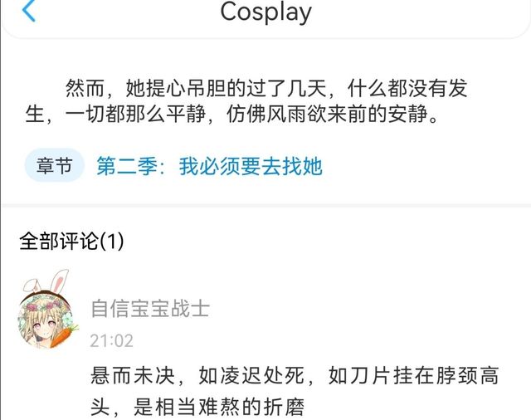
Task: Go back using the blue arrow
Action: [x=29, y=11]
